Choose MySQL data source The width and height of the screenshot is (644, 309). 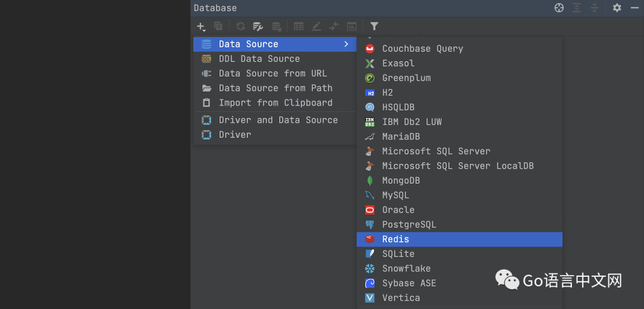click(395, 195)
